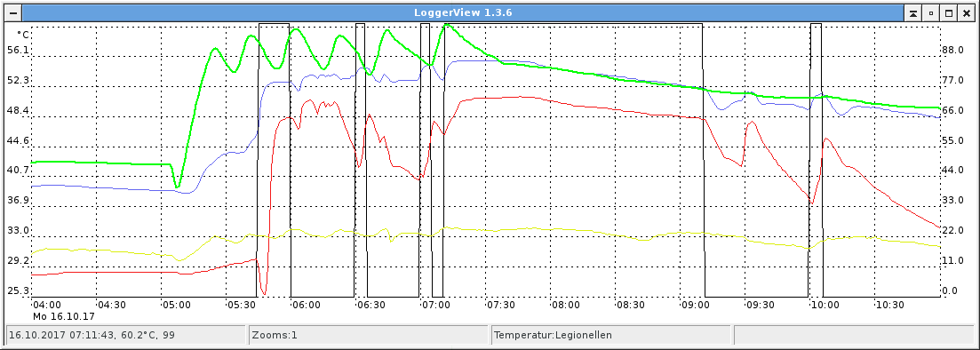The image size is (980, 350).
Task: Click the 05:00 time axis label
Action: pyautogui.click(x=177, y=305)
